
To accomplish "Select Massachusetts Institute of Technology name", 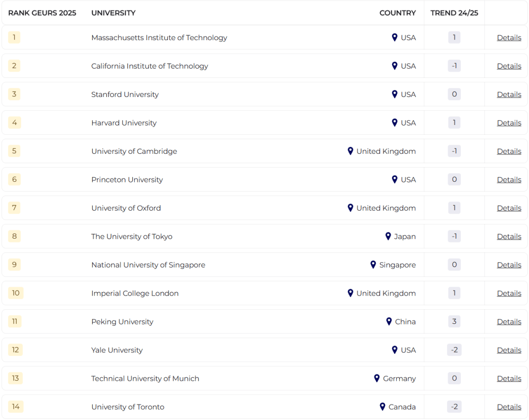I will 159,38.
